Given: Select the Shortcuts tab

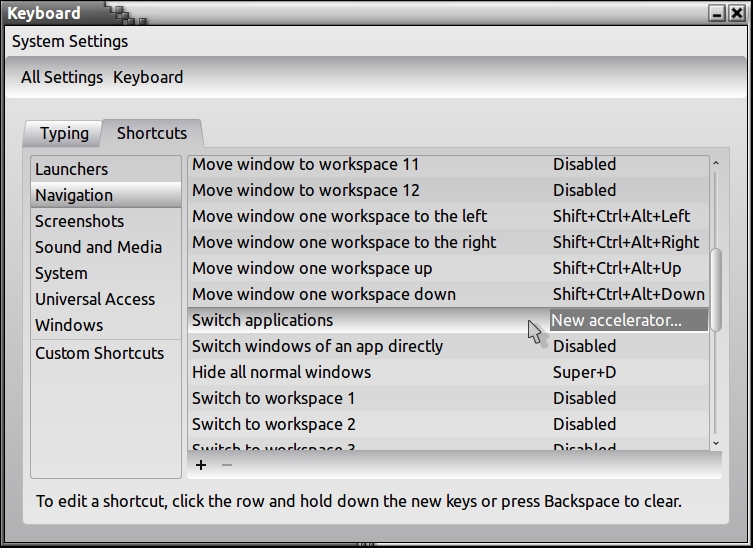Looking at the screenshot, I should (x=152, y=133).
